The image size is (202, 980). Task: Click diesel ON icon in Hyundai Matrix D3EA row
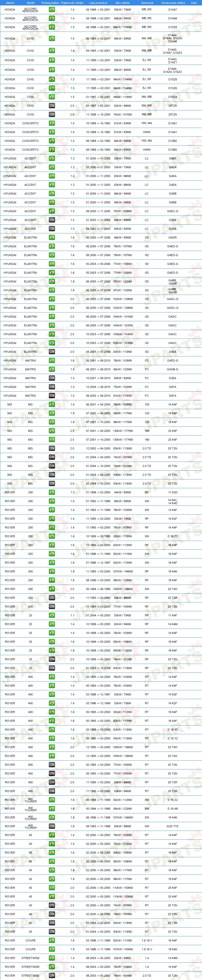pos(52,378)
